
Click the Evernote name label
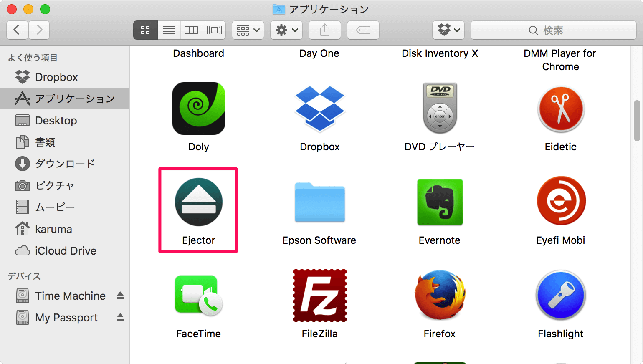pyautogui.click(x=440, y=240)
